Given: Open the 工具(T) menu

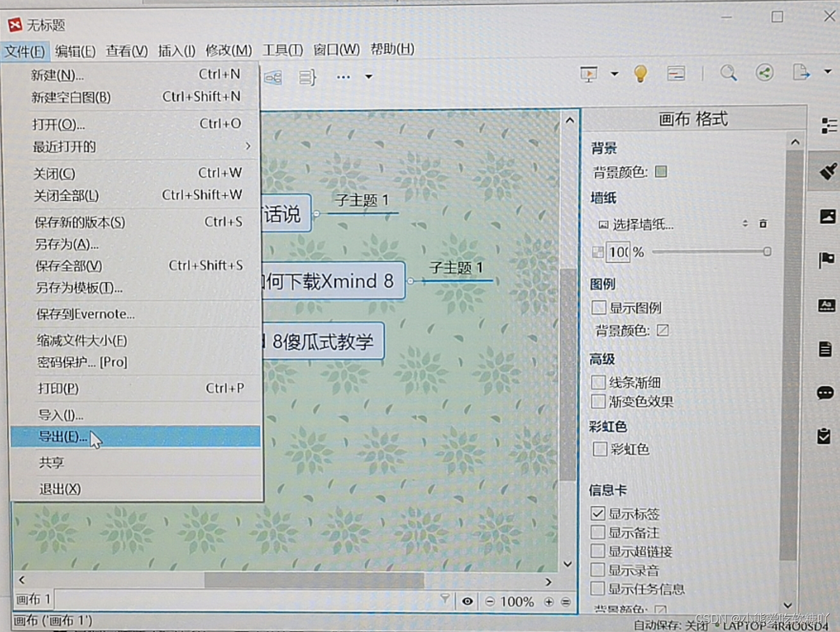Looking at the screenshot, I should (283, 50).
